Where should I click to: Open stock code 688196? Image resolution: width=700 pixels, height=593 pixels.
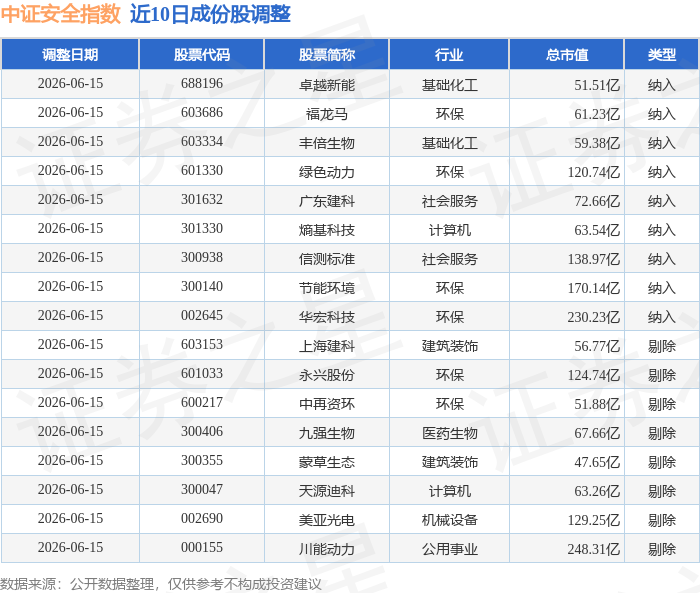(x=202, y=84)
